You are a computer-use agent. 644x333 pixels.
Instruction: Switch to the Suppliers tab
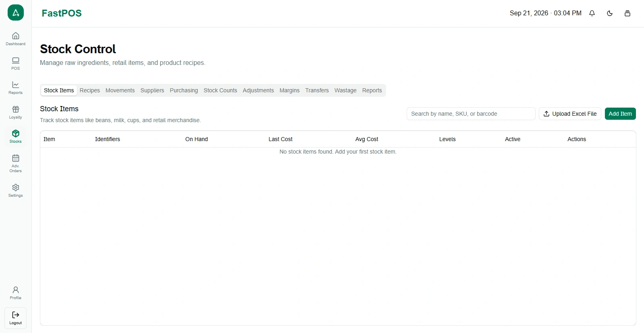pyautogui.click(x=152, y=90)
